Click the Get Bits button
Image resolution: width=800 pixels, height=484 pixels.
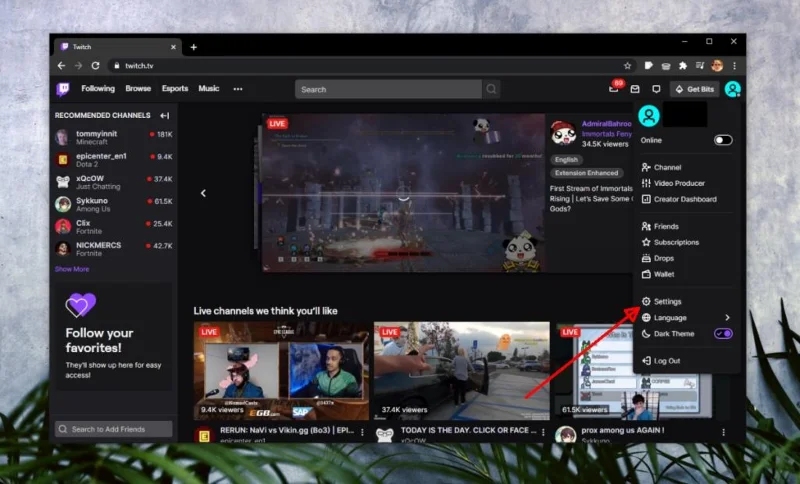click(694, 89)
